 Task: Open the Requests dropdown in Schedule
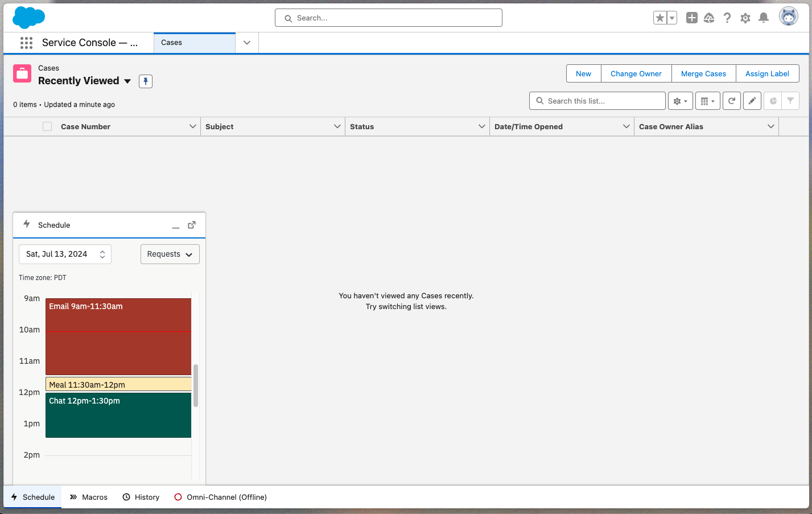click(x=170, y=254)
